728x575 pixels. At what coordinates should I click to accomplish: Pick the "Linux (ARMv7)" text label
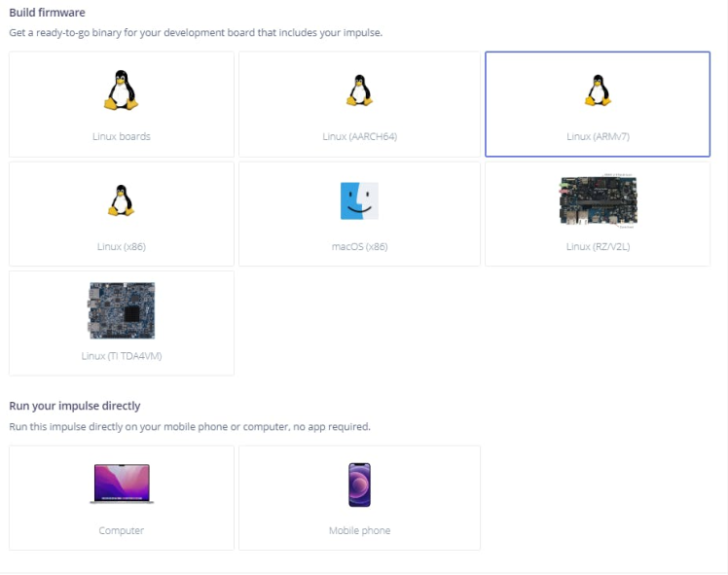coord(597,136)
